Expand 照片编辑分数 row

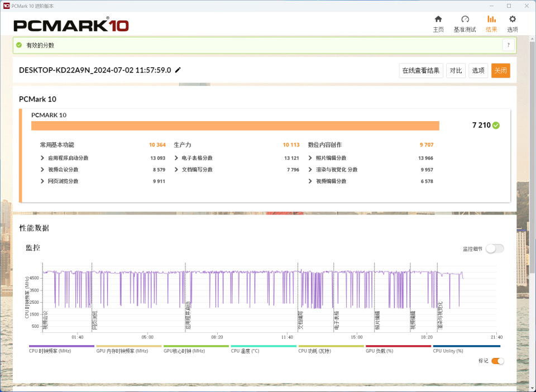(x=310, y=158)
